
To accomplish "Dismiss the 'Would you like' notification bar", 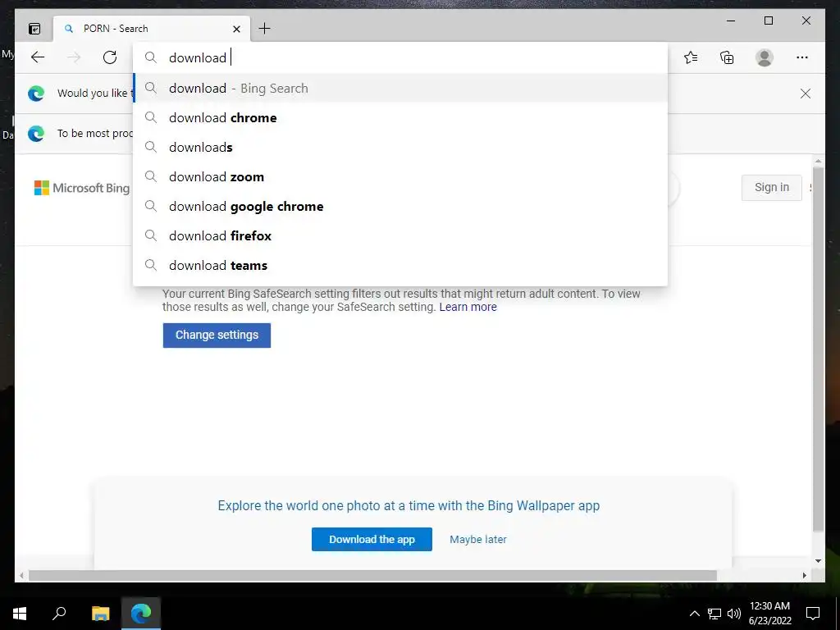I will pyautogui.click(x=806, y=94).
